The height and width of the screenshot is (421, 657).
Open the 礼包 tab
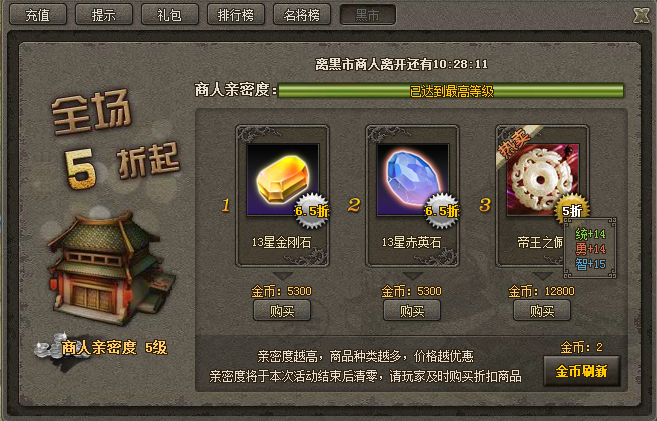170,15
